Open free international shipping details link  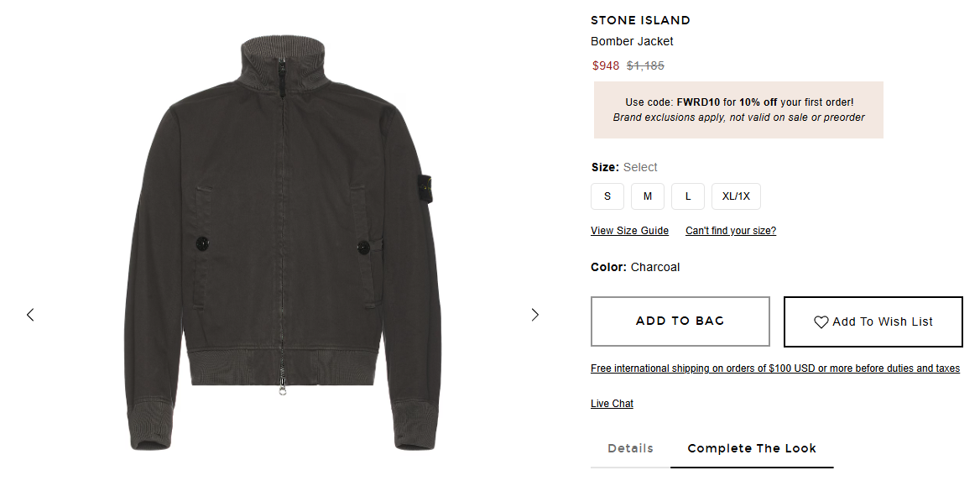(774, 368)
